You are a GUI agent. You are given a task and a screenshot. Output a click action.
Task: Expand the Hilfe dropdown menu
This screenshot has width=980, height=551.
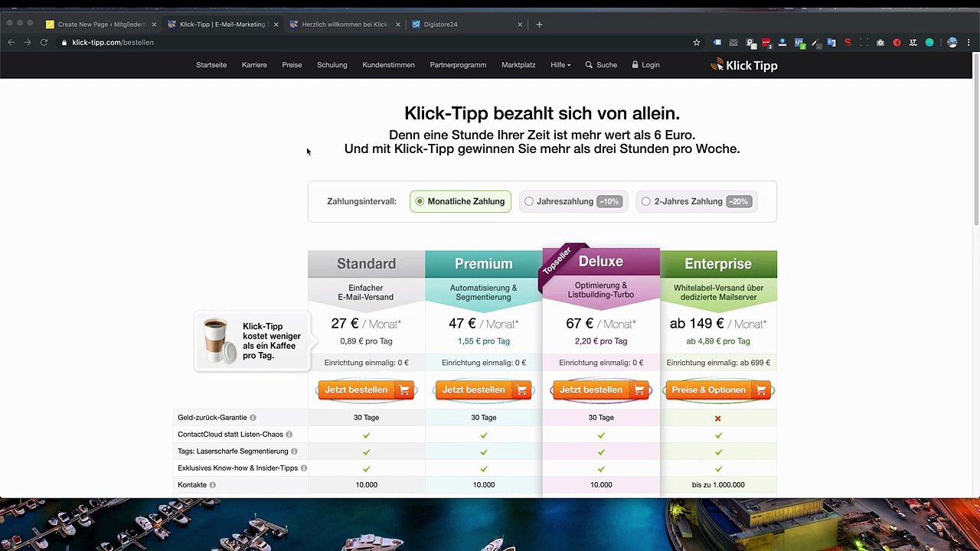tap(560, 65)
